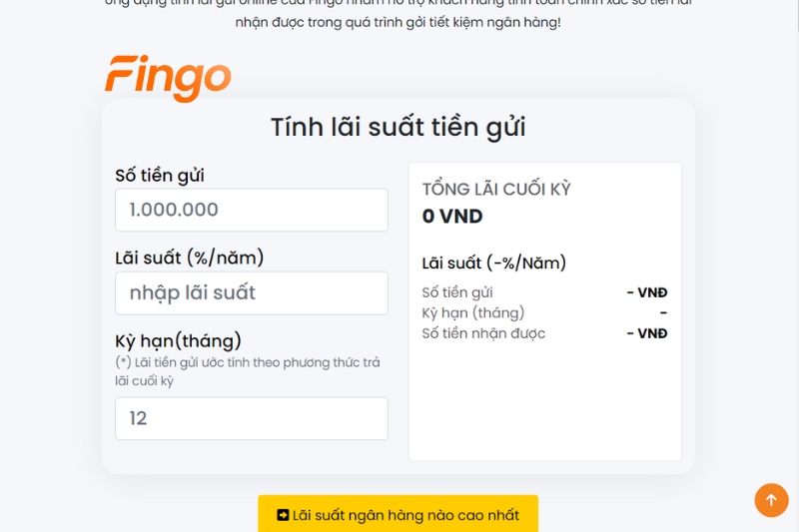Click the Tính lãi suất tiền gửi heading
Viewport: 799px width, 532px height.
(x=398, y=127)
